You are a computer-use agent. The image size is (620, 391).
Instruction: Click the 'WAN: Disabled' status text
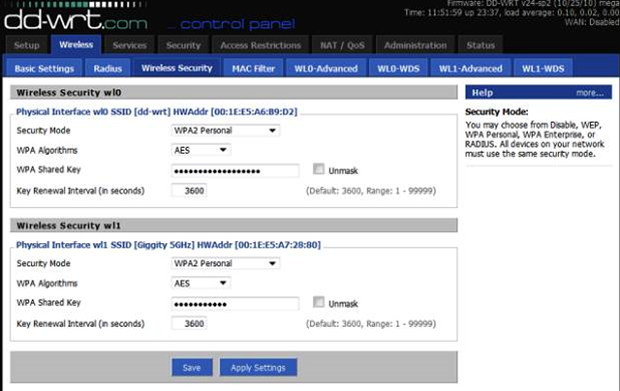point(592,22)
